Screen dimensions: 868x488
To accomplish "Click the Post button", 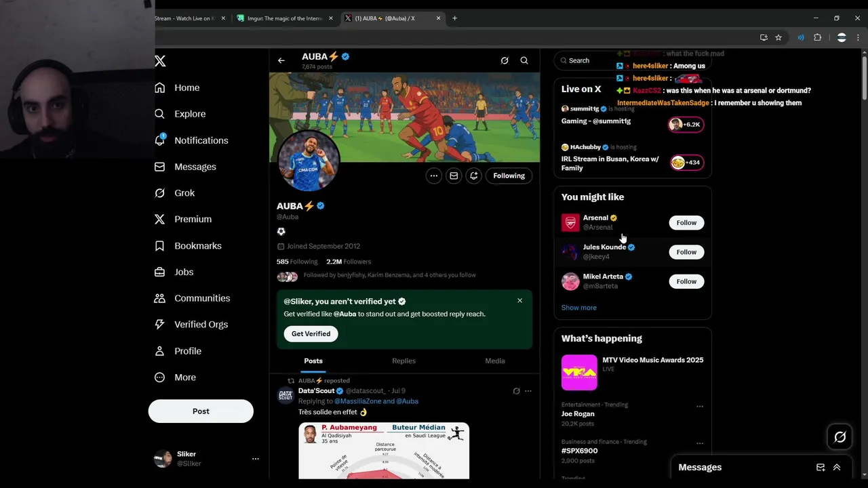I will pos(201,411).
